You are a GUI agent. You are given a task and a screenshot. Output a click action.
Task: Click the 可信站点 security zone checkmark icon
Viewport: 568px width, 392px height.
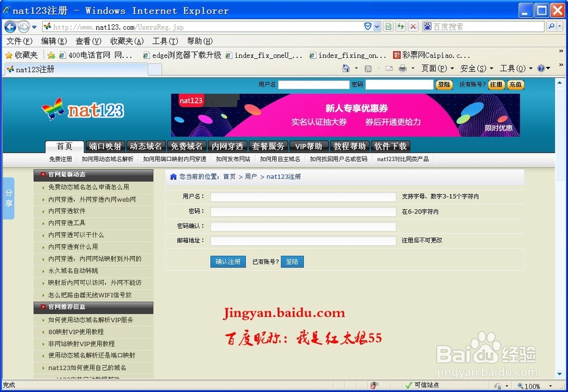click(x=408, y=385)
